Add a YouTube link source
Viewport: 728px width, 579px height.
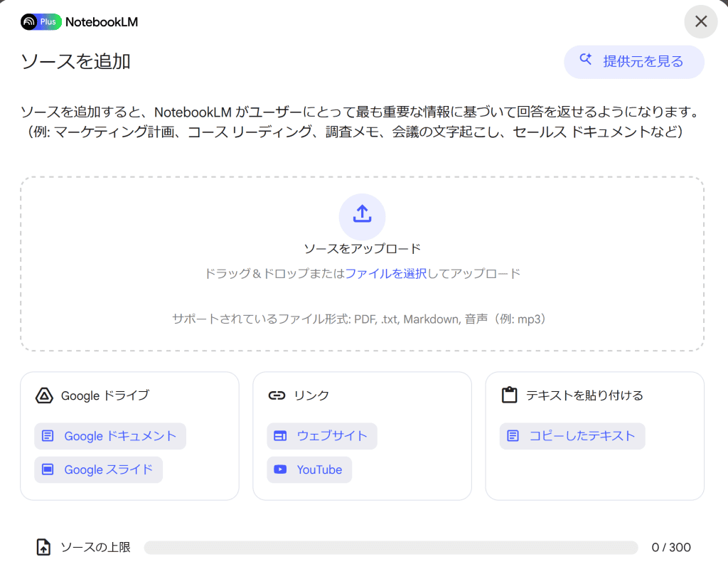(309, 469)
